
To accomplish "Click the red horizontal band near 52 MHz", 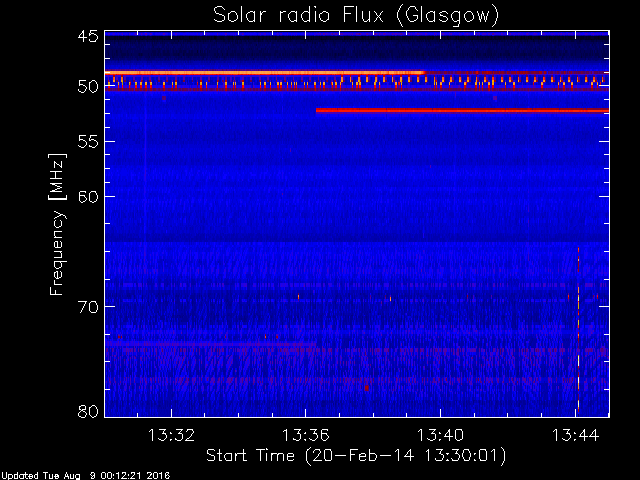I will point(462,110).
